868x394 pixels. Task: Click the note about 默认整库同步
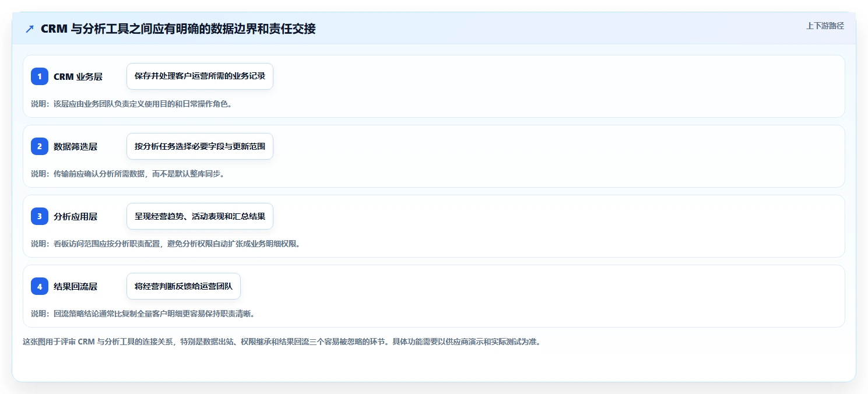coord(128,174)
